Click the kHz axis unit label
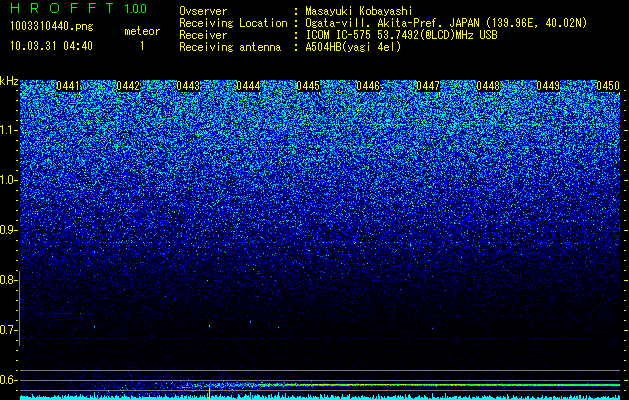The image size is (629, 400). click(x=9, y=81)
